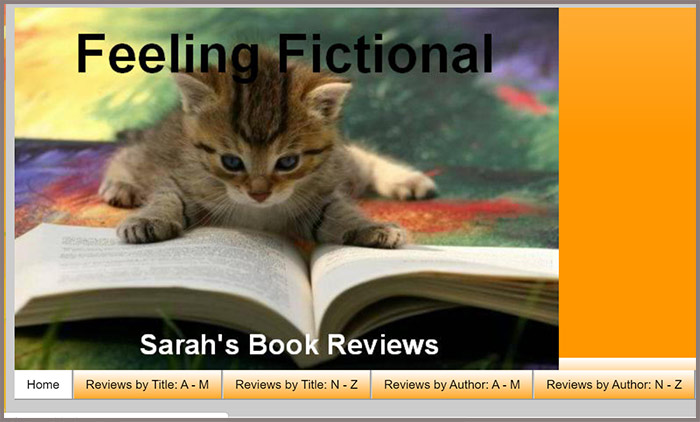Open Reviews by Title: A - M

tap(147, 384)
